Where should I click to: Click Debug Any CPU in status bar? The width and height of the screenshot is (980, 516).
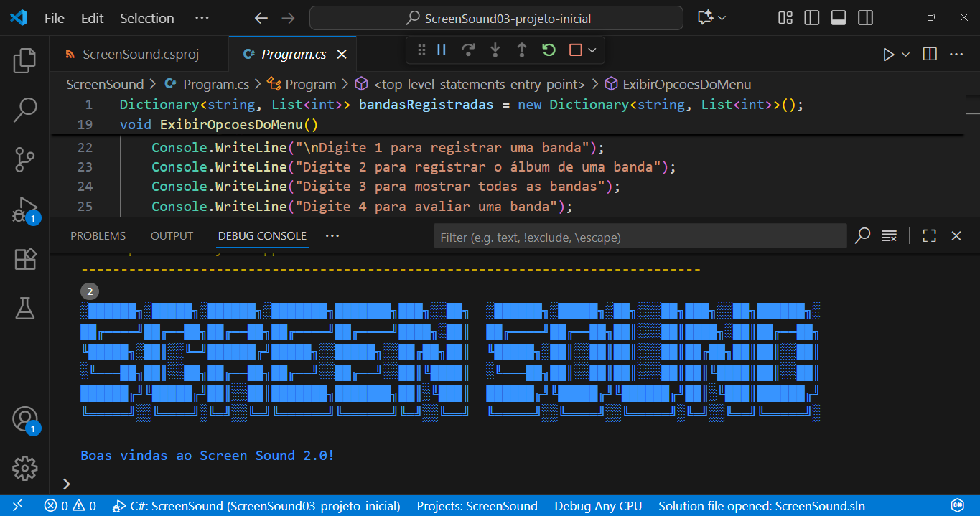coord(597,506)
